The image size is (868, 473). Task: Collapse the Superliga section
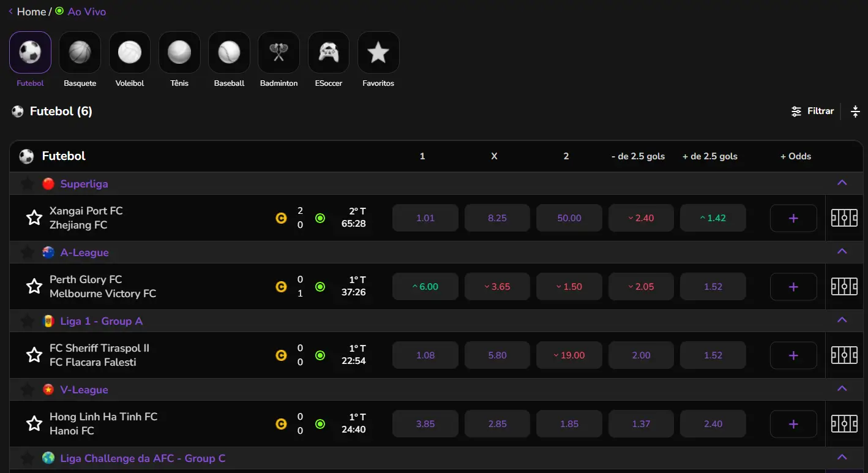842,183
